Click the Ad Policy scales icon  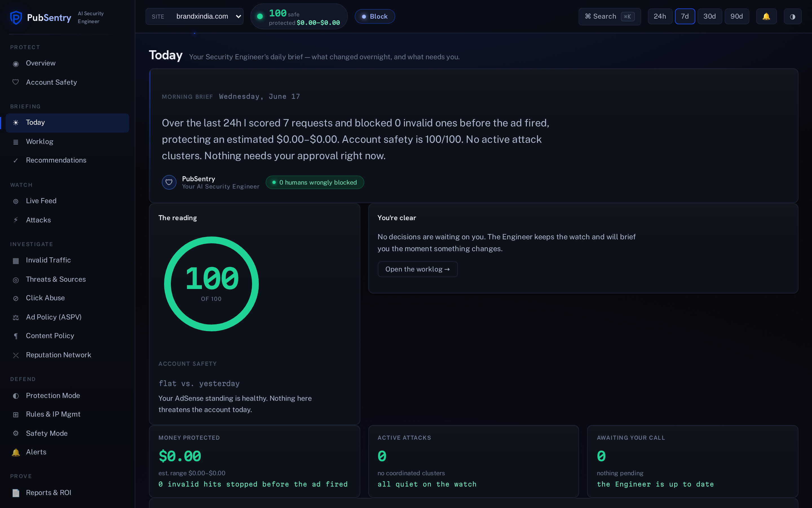(x=16, y=317)
